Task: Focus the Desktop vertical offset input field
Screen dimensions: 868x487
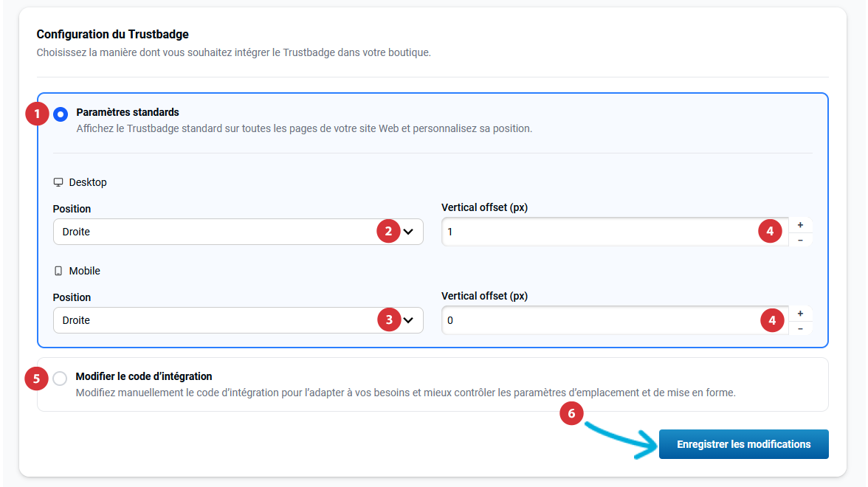Action: (598, 232)
